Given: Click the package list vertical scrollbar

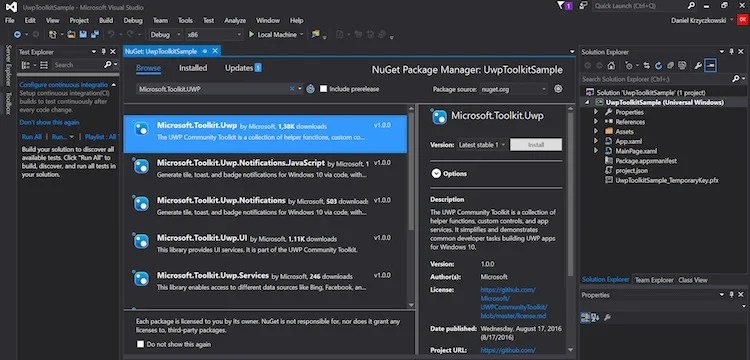Looking at the screenshot, I should tap(411, 208).
